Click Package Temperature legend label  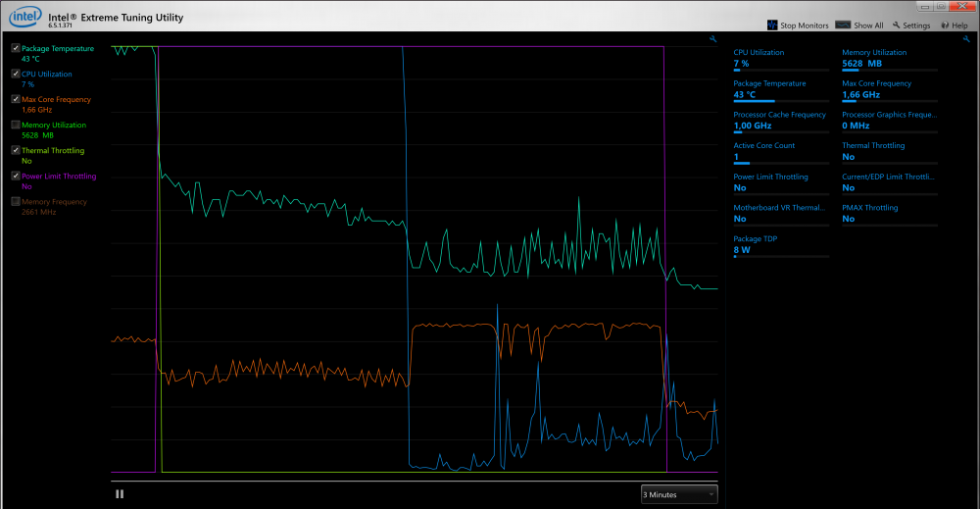point(58,48)
